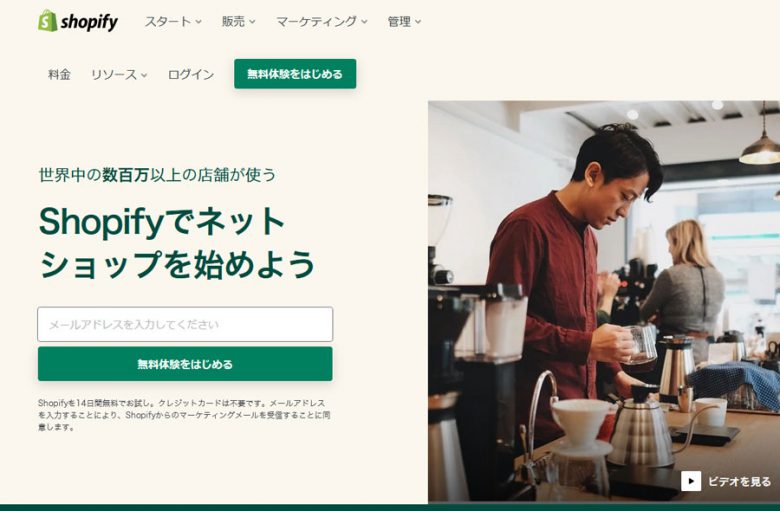Open the スタート navigation menu label
Image resolution: width=780 pixels, height=511 pixels.
168,21
